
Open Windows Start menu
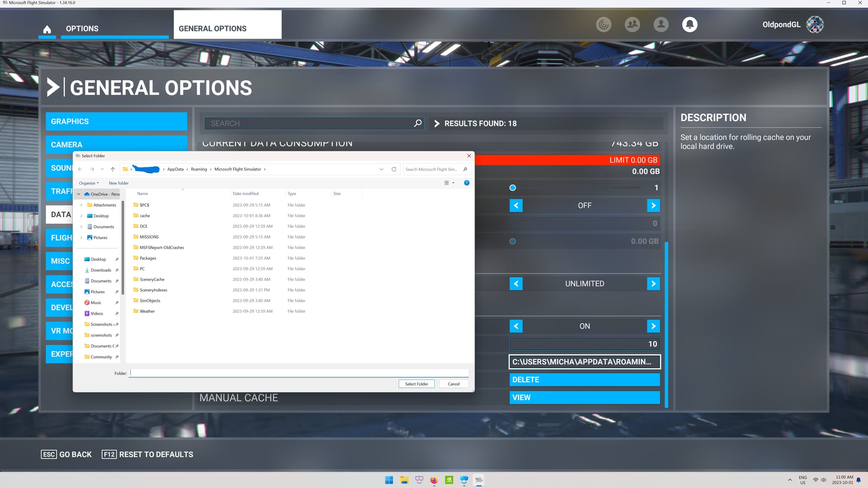(389, 480)
